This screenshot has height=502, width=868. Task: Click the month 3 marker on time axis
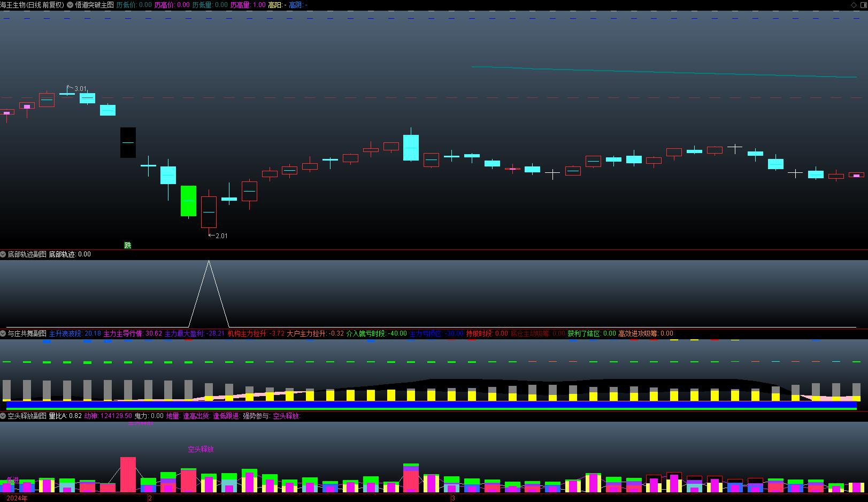453,498
